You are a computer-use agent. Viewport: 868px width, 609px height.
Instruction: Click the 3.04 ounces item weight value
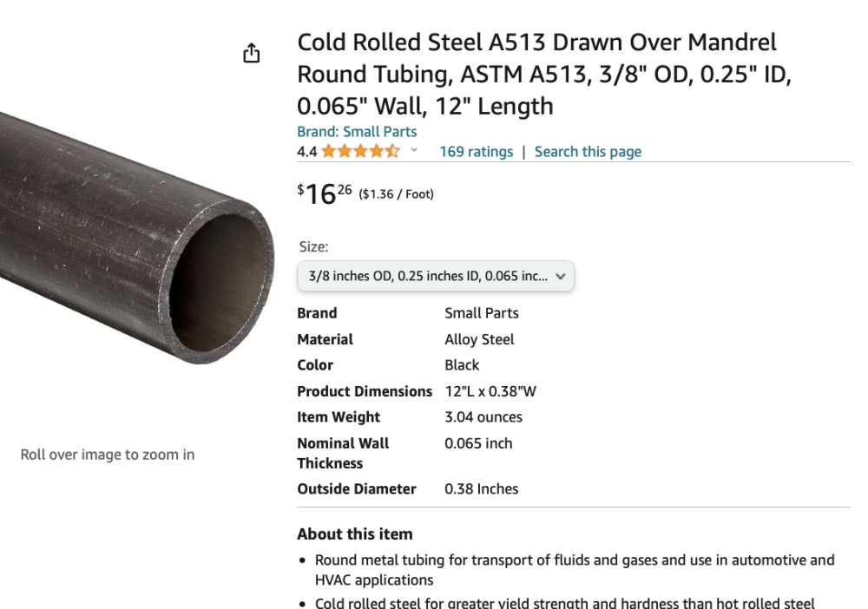pyautogui.click(x=483, y=417)
